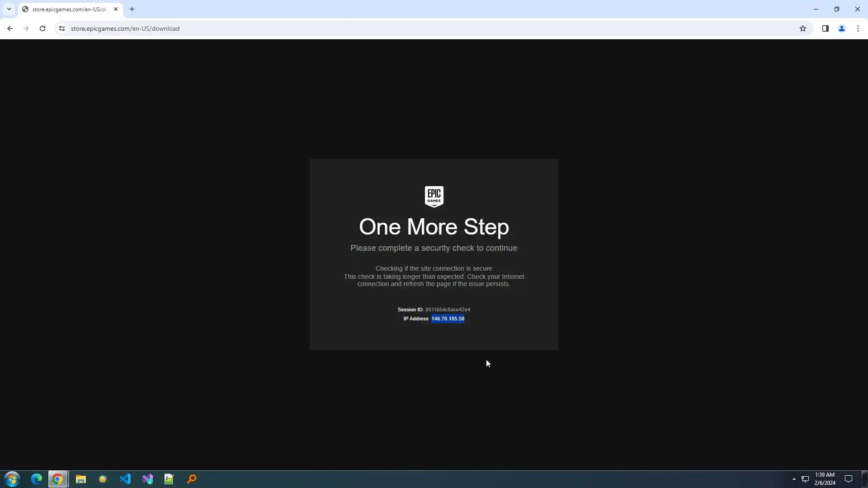The width and height of the screenshot is (868, 488).
Task: Select the store.epicgames.com tab
Action: coord(68,9)
